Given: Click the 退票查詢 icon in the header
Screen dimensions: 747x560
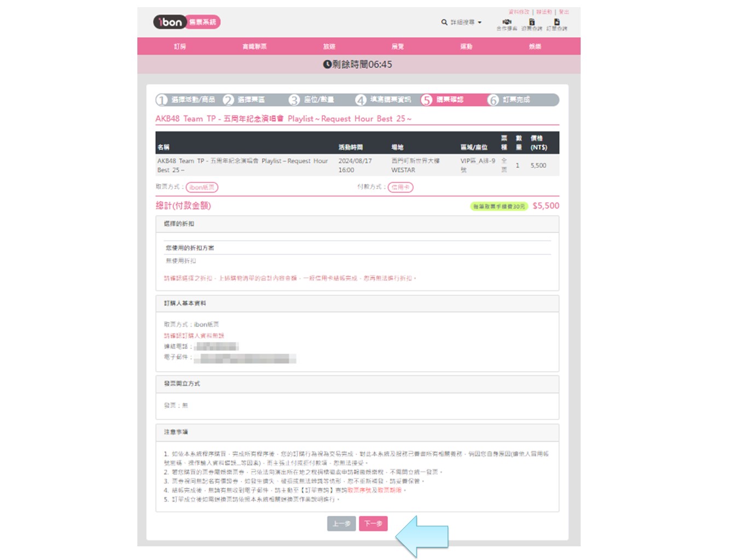Looking at the screenshot, I should [x=531, y=22].
